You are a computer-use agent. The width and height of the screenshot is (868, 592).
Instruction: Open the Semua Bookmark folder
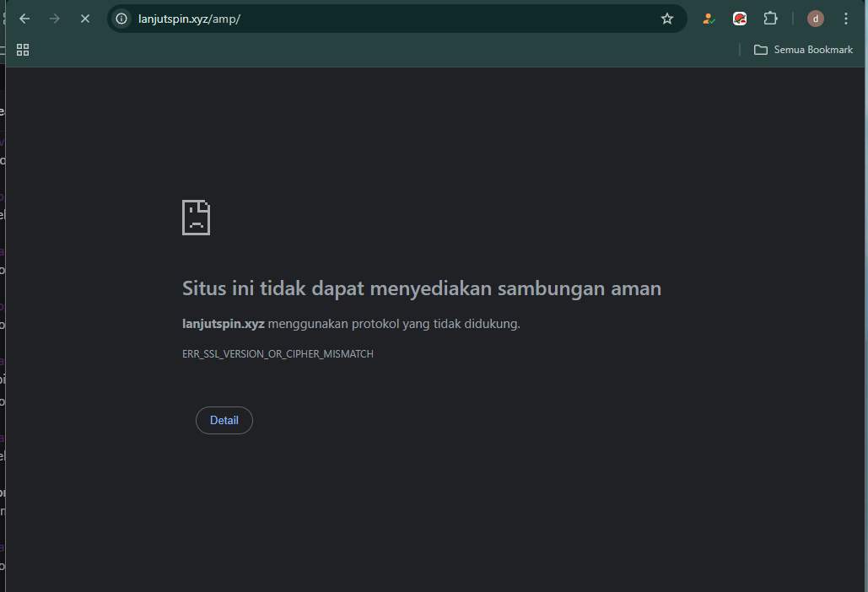point(803,50)
